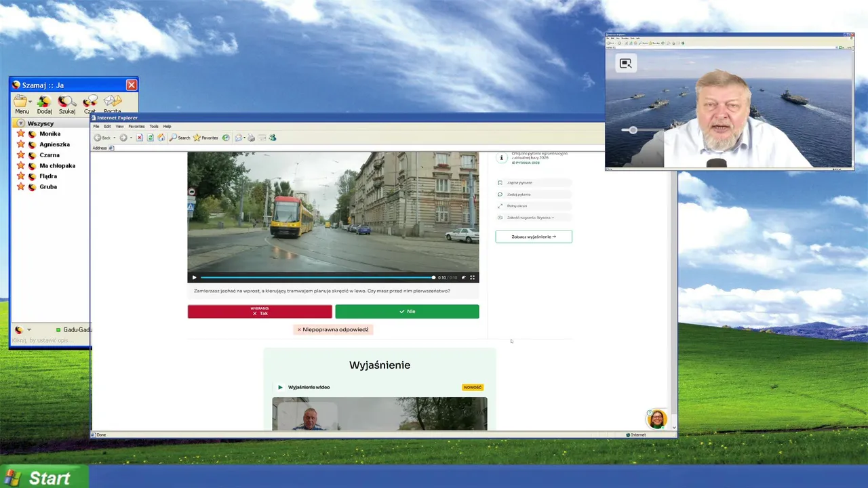
Task: Select contact Ma chłopaka in the list
Action: pos(57,165)
